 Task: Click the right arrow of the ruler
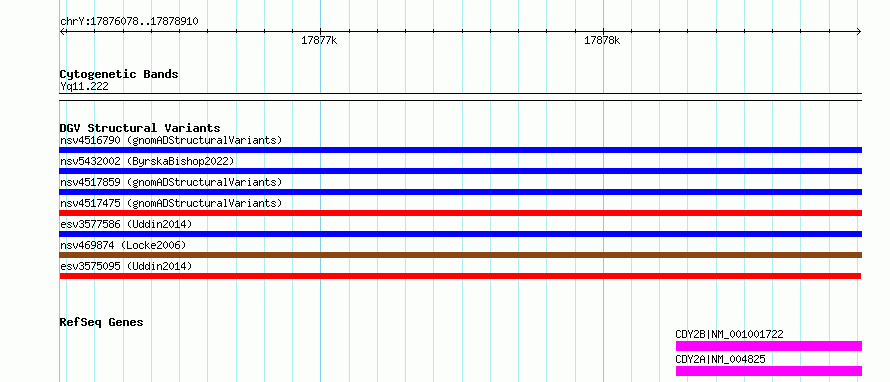(858, 32)
